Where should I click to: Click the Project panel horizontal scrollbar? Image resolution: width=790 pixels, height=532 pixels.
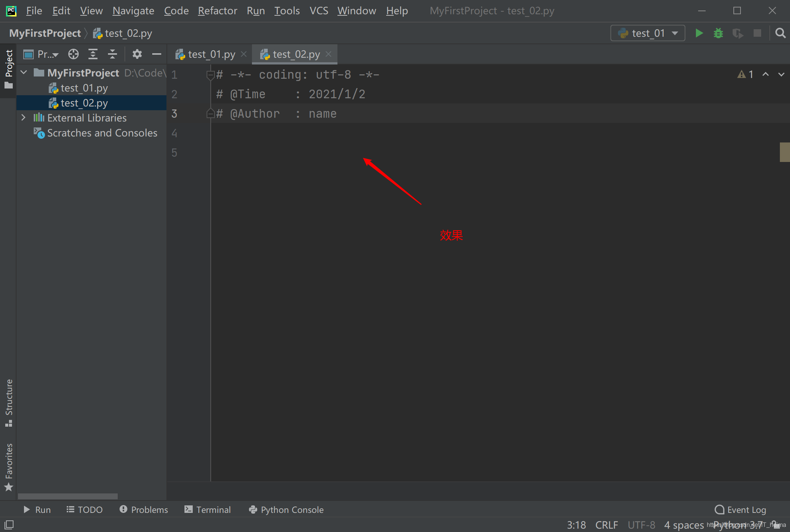tap(67, 496)
